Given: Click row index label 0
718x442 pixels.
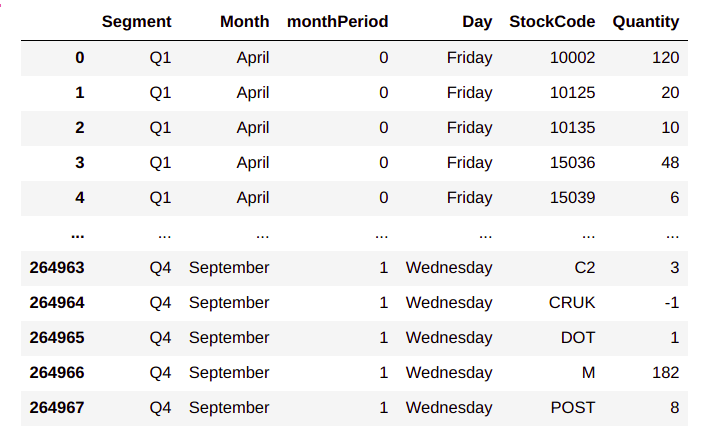Looking at the screenshot, I should [x=79, y=57].
